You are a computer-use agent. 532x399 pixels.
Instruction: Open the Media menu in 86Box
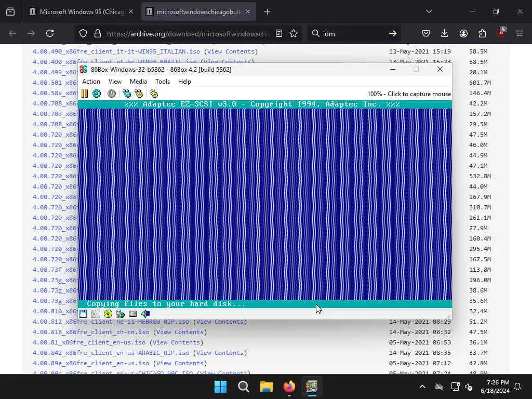coord(138,82)
